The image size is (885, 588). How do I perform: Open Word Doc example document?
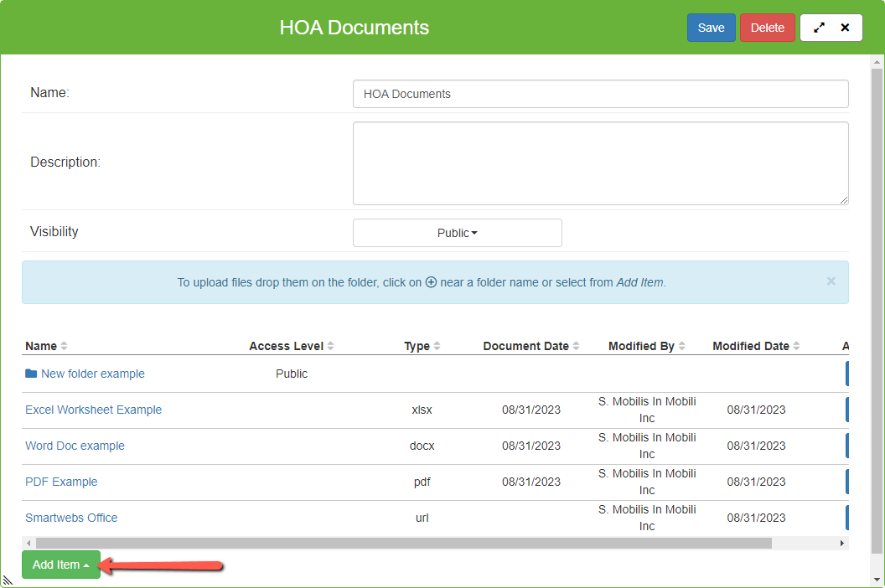pyautogui.click(x=75, y=446)
